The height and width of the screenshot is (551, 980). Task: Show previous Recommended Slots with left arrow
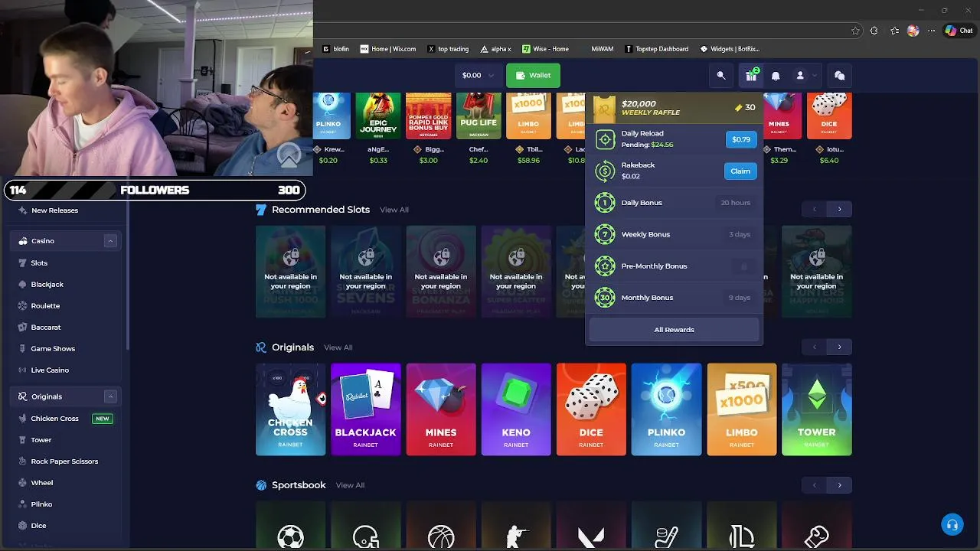pos(814,209)
